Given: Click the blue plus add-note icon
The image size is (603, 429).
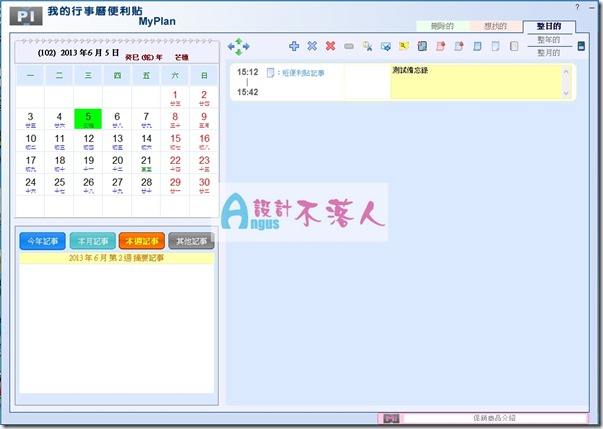Looking at the screenshot, I should click(294, 46).
